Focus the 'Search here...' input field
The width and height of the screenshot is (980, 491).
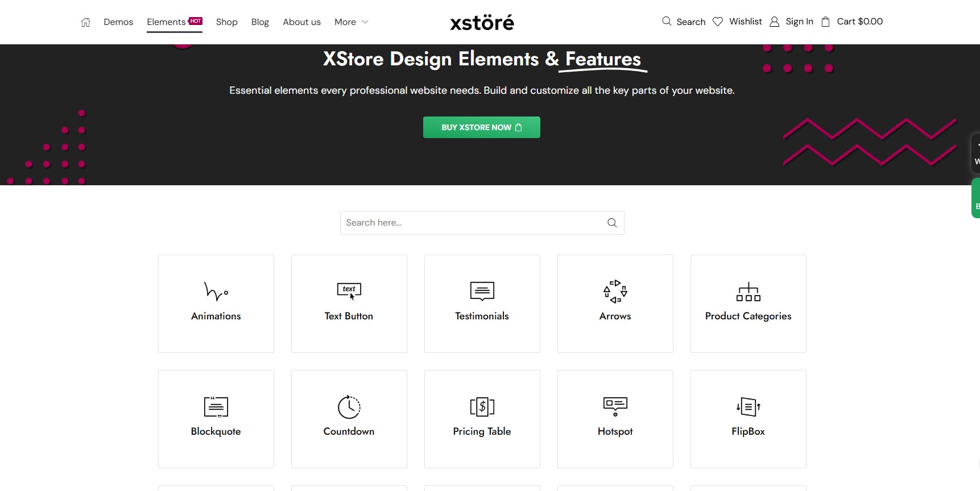point(474,223)
